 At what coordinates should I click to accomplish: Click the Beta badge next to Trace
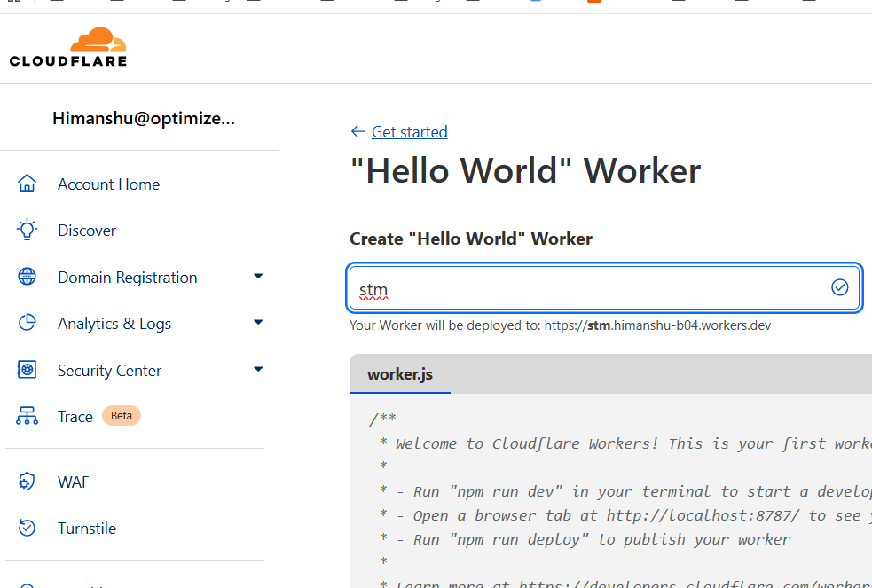tap(122, 416)
